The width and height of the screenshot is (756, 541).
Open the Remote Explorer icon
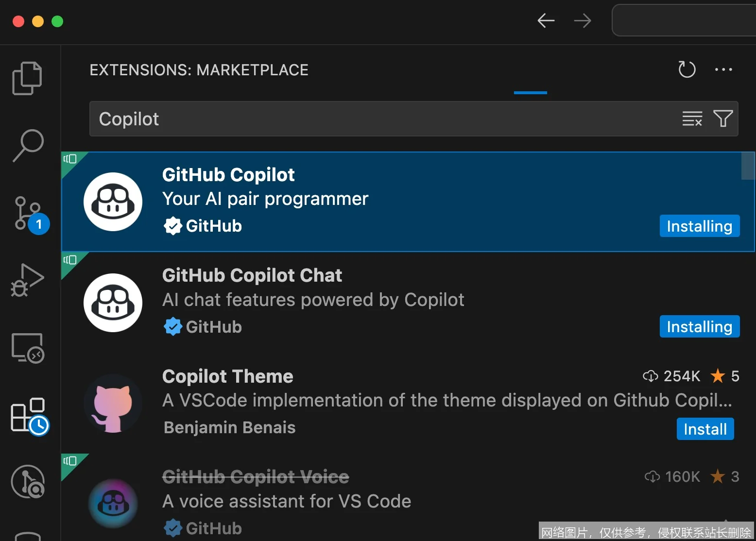27,347
